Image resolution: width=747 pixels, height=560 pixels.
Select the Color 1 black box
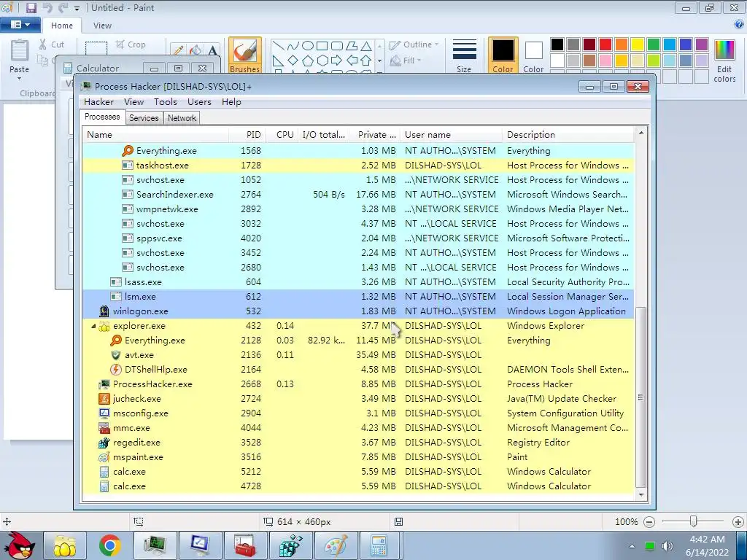click(503, 55)
